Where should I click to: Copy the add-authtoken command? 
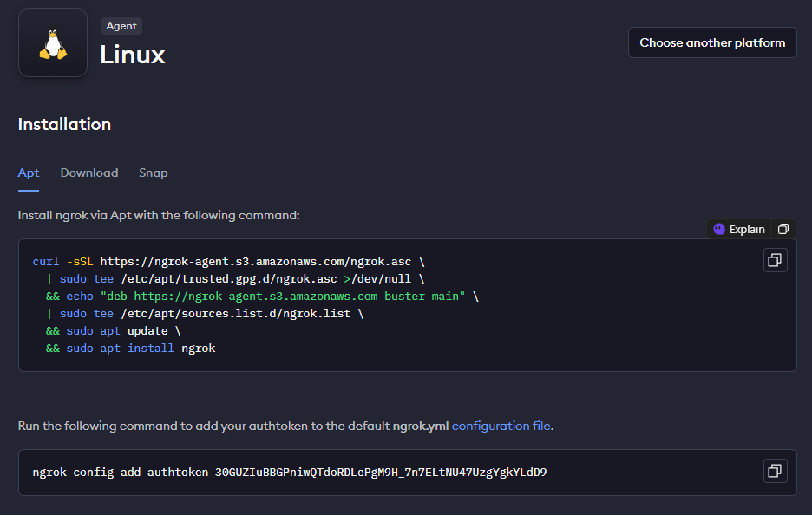click(775, 471)
